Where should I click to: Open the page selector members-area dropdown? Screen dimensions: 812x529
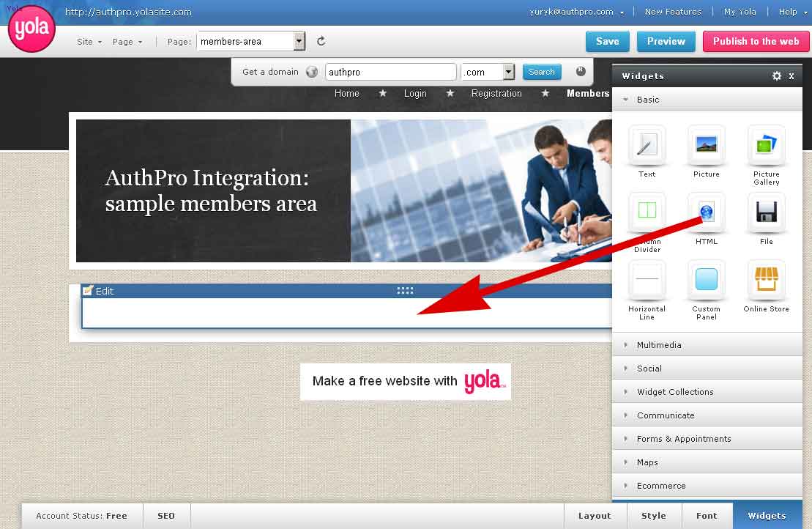click(299, 42)
